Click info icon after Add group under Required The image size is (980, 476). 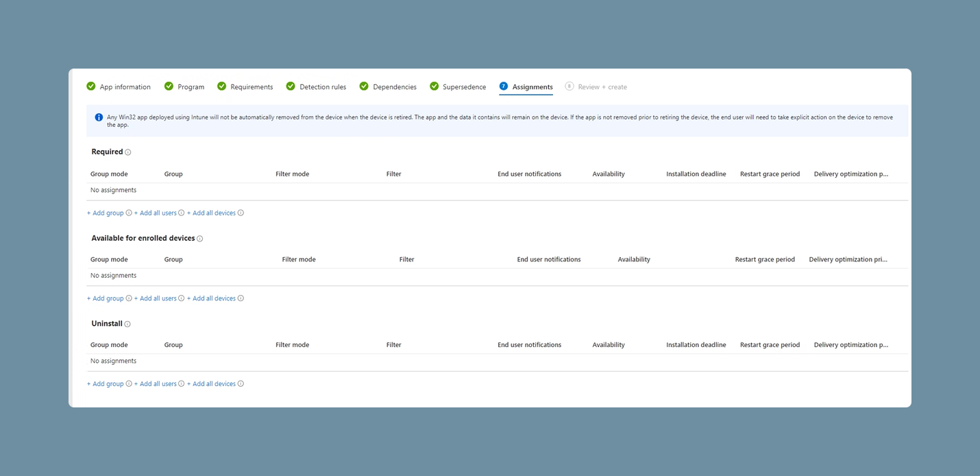pos(129,213)
